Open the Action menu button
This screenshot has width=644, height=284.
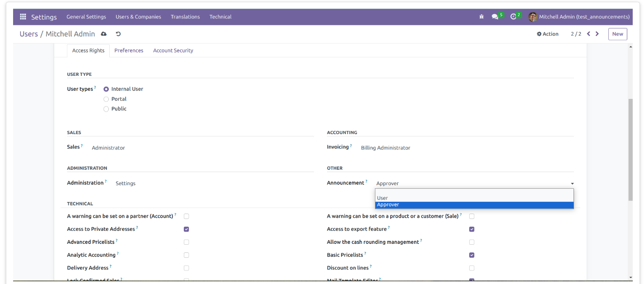tap(547, 34)
